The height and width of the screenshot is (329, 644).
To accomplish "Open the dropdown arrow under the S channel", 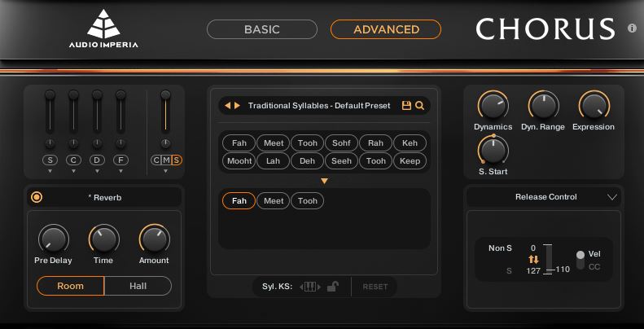I will [x=50, y=172].
